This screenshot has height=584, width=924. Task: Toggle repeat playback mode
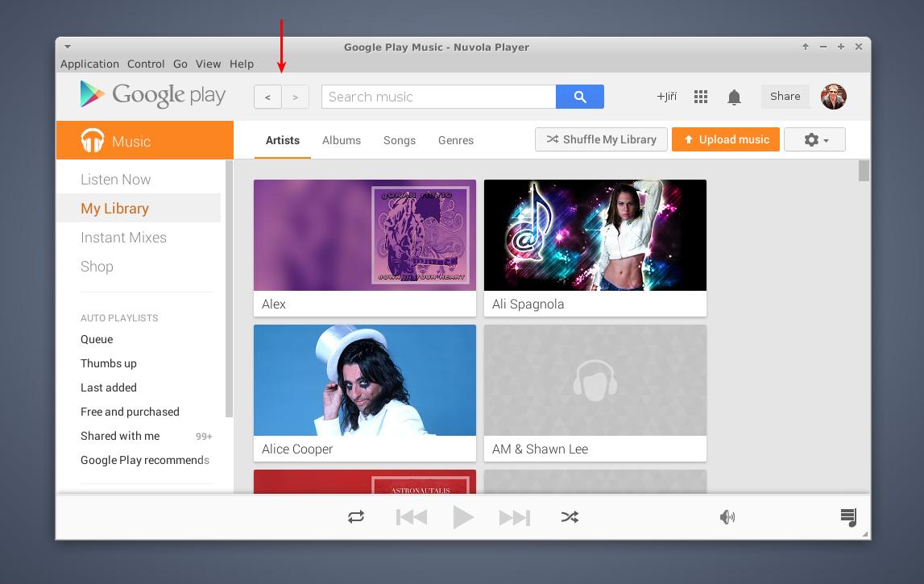[x=356, y=517]
